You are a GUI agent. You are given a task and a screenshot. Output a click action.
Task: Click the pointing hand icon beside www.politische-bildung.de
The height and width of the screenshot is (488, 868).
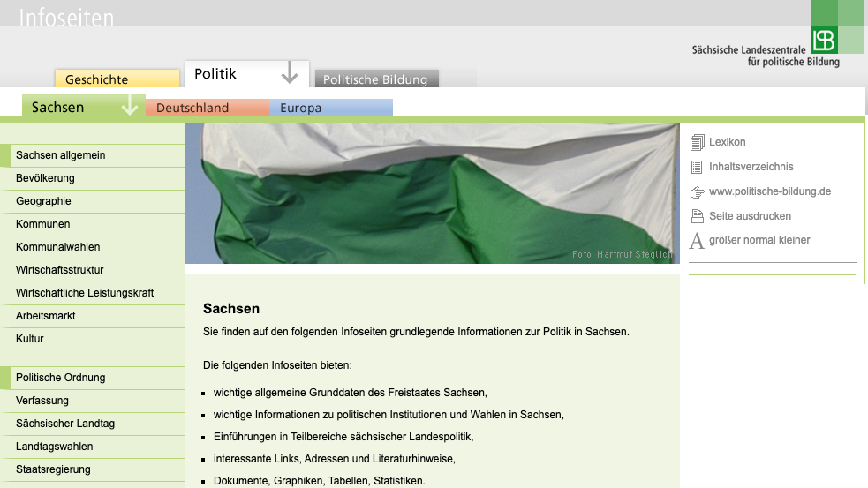click(698, 191)
